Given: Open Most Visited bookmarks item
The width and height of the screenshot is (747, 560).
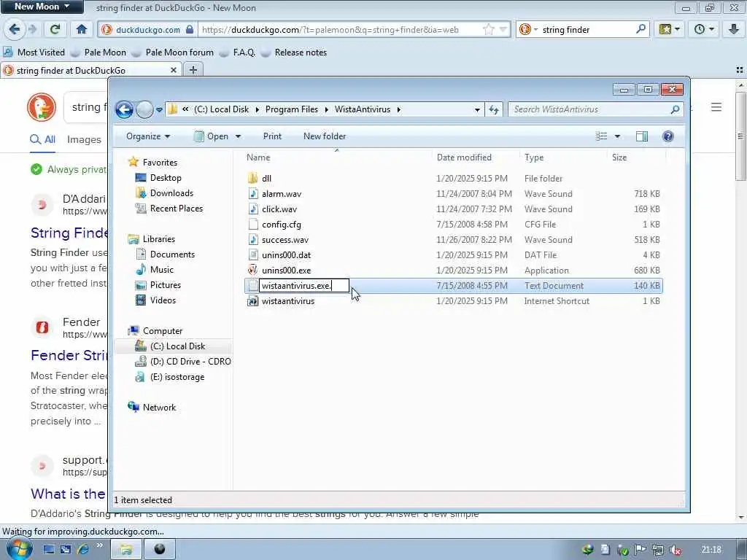Looking at the screenshot, I should coord(34,52).
